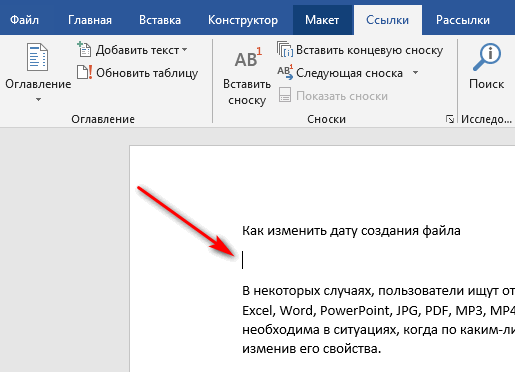Select the Макет tab
Image resolution: width=515 pixels, height=372 pixels.
322,20
